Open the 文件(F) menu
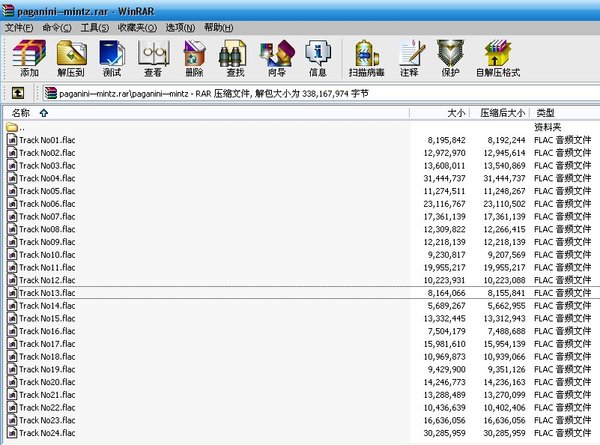The image size is (600, 445). point(19,28)
